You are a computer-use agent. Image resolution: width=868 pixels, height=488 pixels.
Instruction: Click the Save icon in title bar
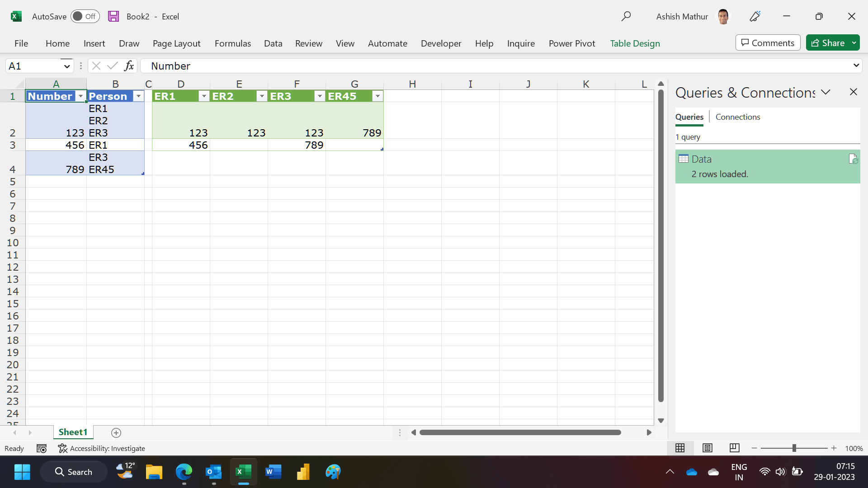tap(113, 16)
